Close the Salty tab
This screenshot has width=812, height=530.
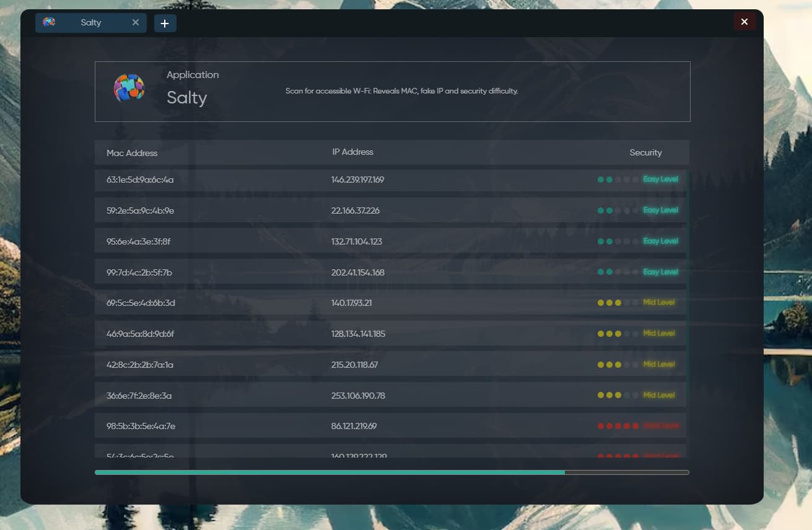136,22
